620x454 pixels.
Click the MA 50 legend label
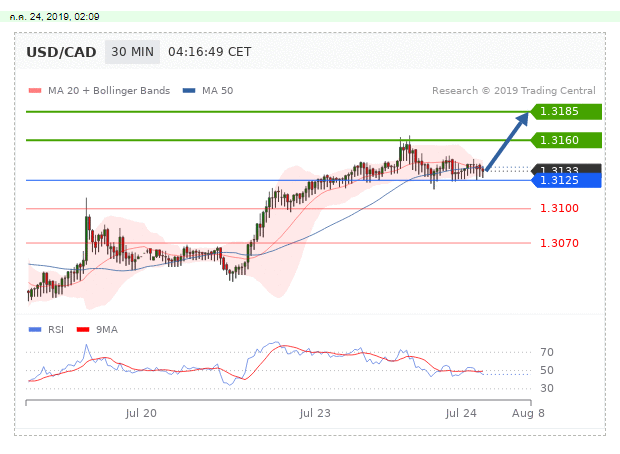[x=217, y=91]
